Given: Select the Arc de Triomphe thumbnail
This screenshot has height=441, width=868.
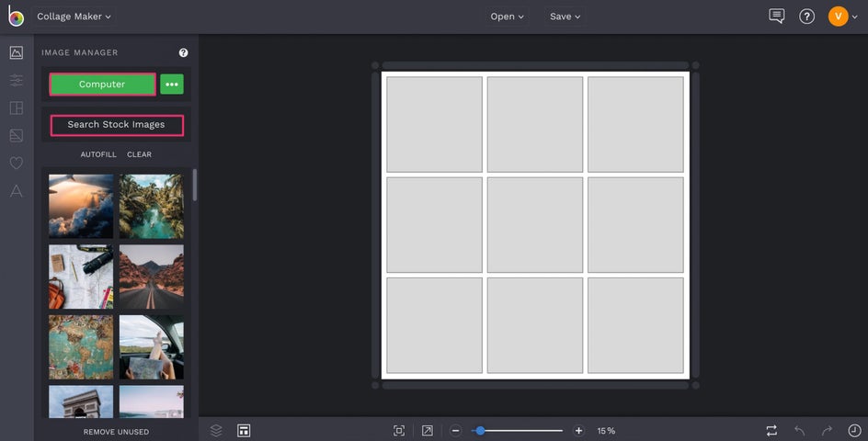Looking at the screenshot, I should point(81,401).
